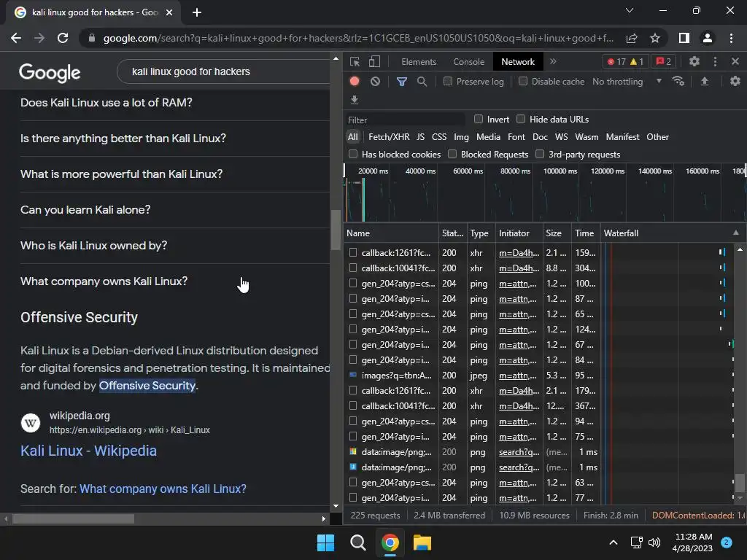This screenshot has width=747, height=560.
Task: Open Network panel settings gear
Action: [x=735, y=82]
